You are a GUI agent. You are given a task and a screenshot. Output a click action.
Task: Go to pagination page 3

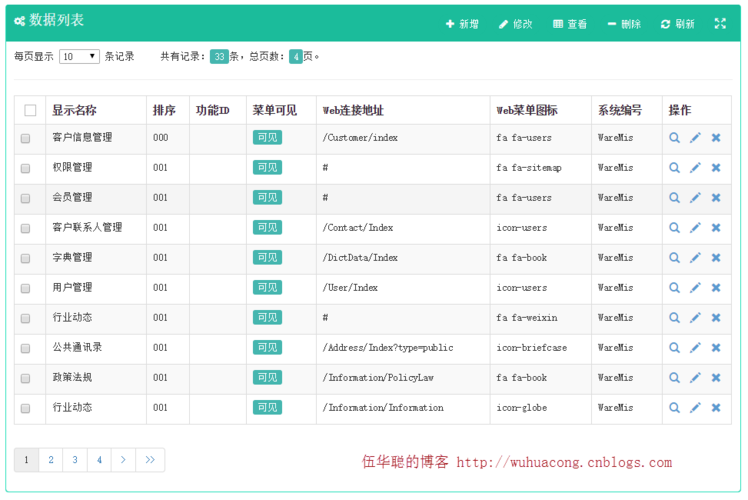pyautogui.click(x=75, y=460)
